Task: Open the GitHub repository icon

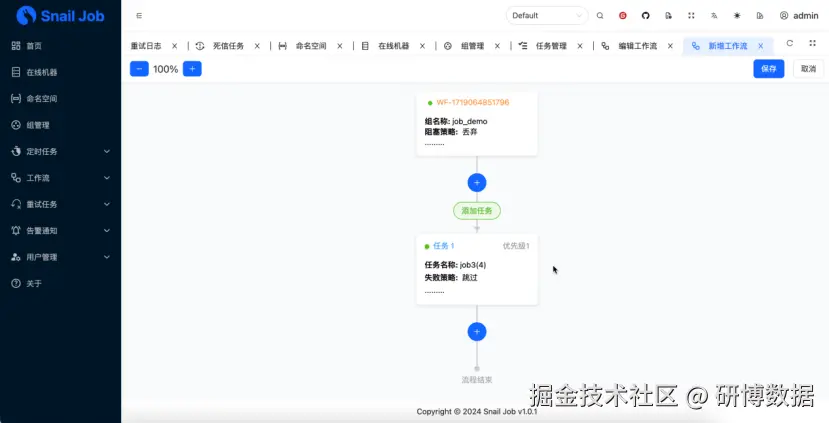Action: pos(646,16)
